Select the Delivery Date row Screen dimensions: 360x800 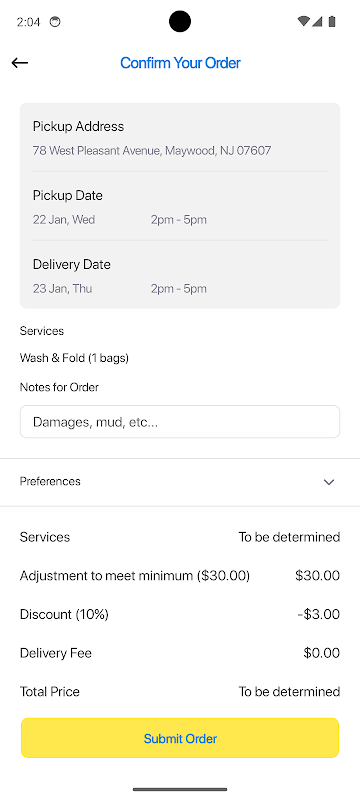pyautogui.click(x=180, y=276)
